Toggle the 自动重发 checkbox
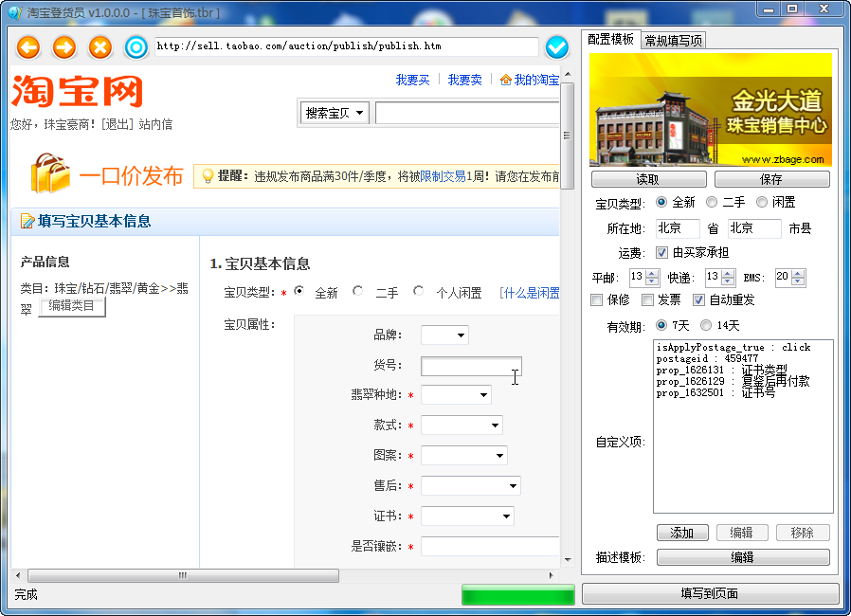The height and width of the screenshot is (616, 851). (698, 299)
